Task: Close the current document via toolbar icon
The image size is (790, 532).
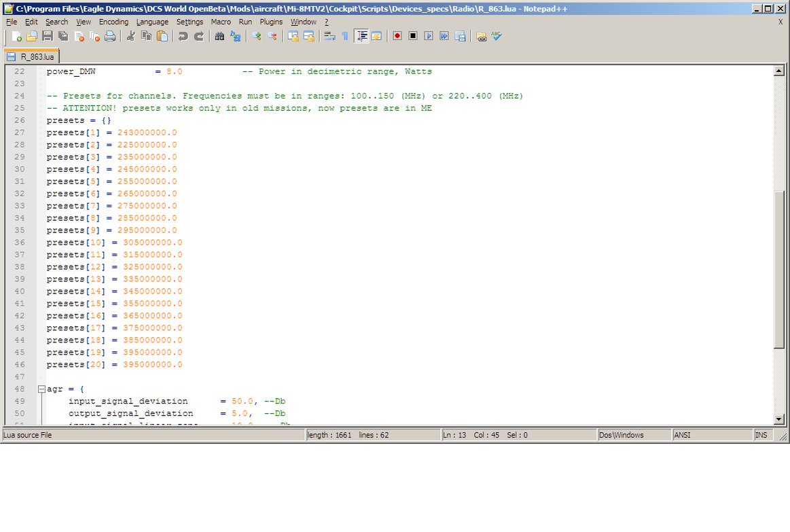Action: coord(79,36)
